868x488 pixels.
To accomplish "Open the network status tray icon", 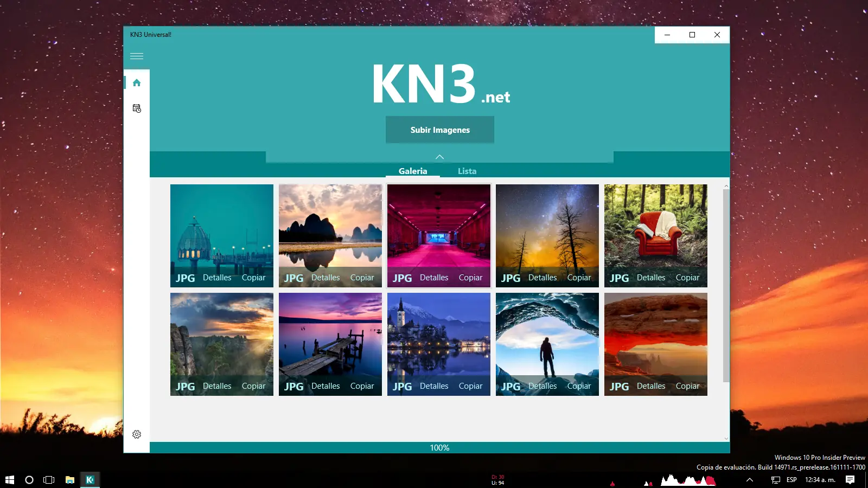I will (x=776, y=480).
